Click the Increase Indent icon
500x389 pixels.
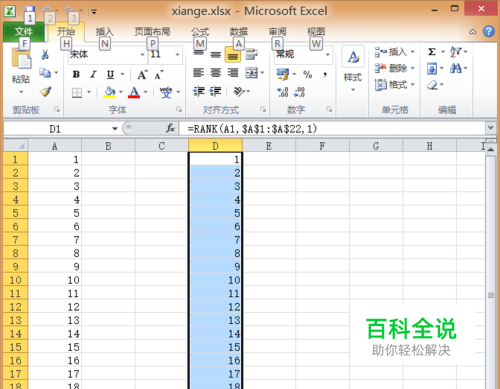click(x=215, y=91)
